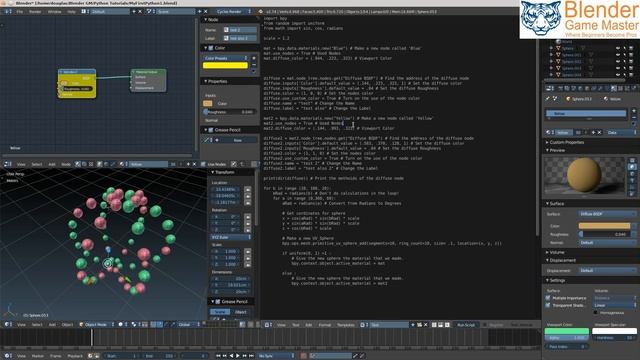Viewport: 640px width, 360px height.
Task: Select sphere preview shape icon
Action: [632, 167]
